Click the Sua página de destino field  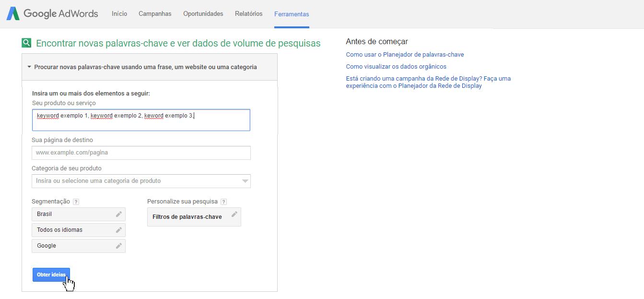click(141, 153)
